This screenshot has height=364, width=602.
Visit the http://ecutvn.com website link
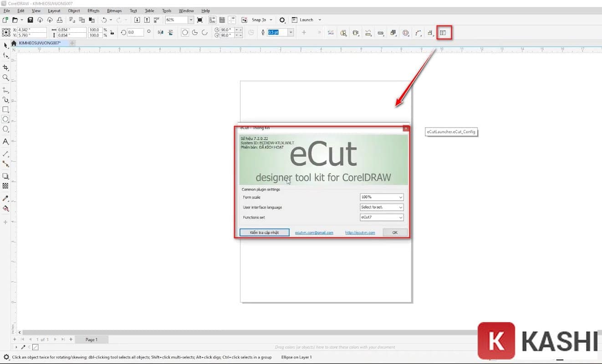[360, 233]
